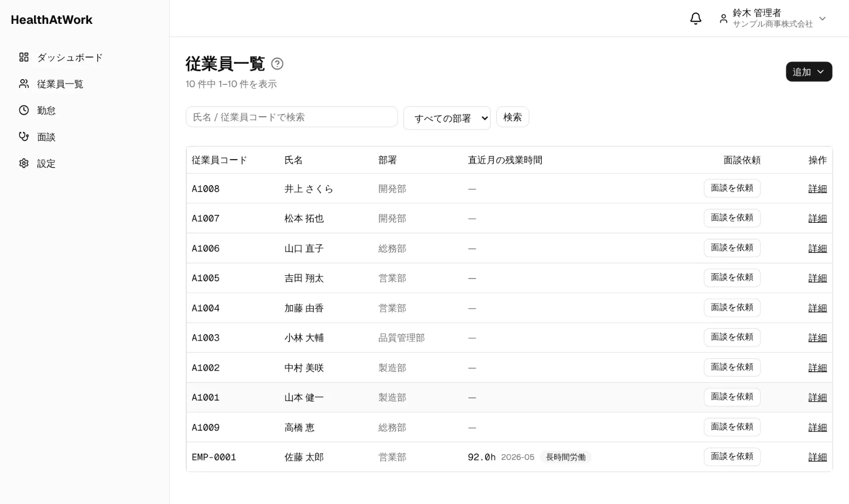Open 詳細 link for 小林 大輔

(817, 338)
